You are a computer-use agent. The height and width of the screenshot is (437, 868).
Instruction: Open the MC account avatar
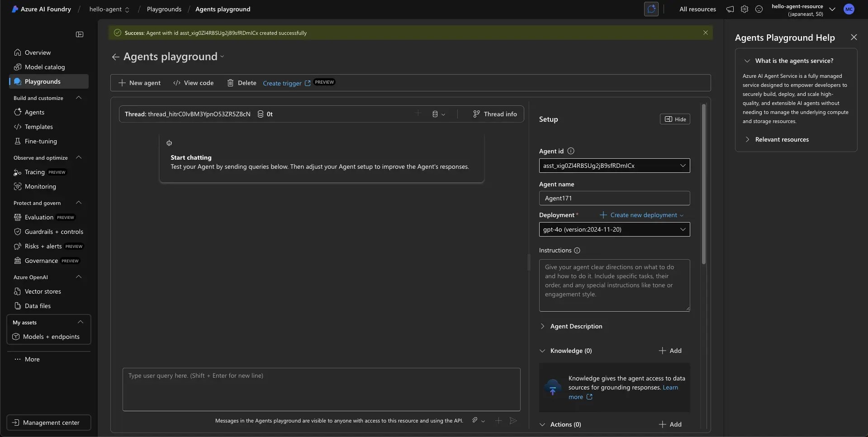849,9
